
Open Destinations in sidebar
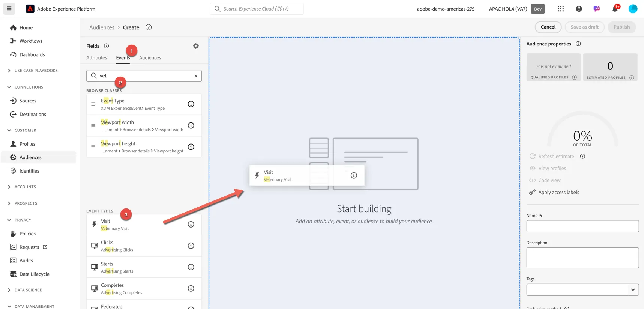click(x=33, y=114)
